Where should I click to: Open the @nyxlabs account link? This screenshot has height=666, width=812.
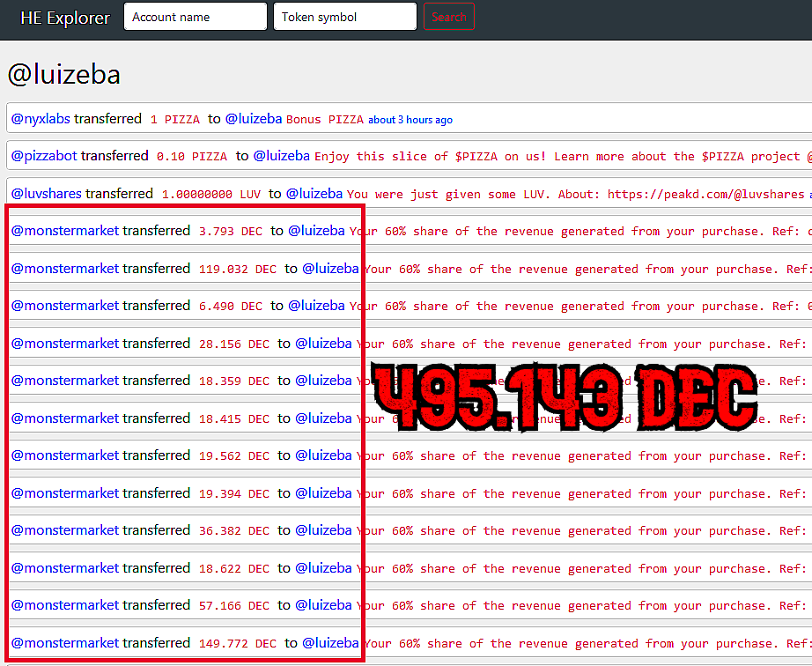coord(41,119)
